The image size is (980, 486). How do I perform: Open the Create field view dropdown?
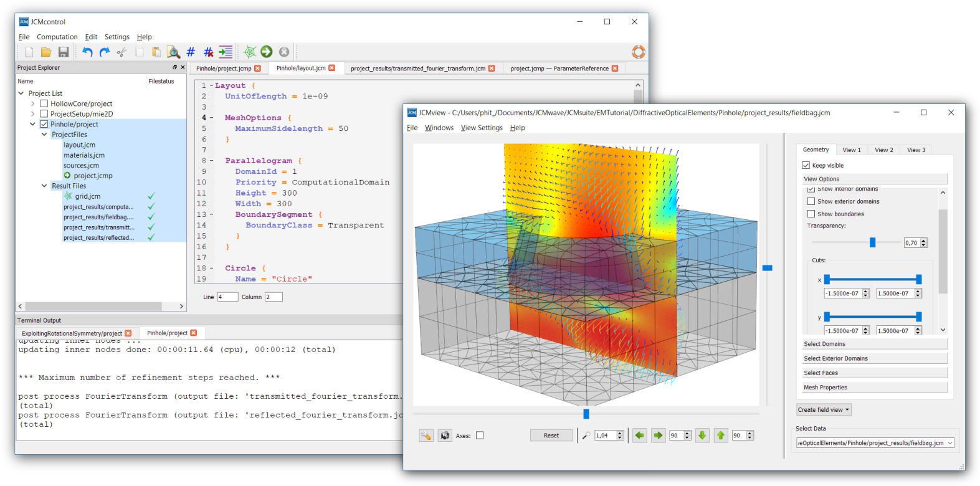point(824,409)
